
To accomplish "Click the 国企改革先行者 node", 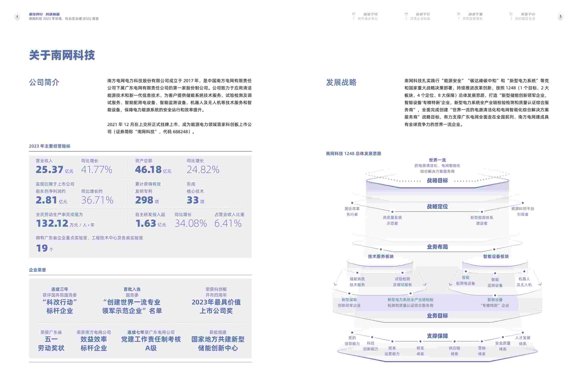I will click(352, 212).
